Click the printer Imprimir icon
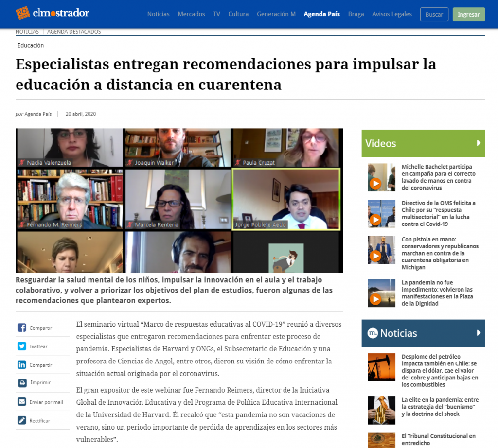Viewport: 498px width, 448px height. coord(22,382)
